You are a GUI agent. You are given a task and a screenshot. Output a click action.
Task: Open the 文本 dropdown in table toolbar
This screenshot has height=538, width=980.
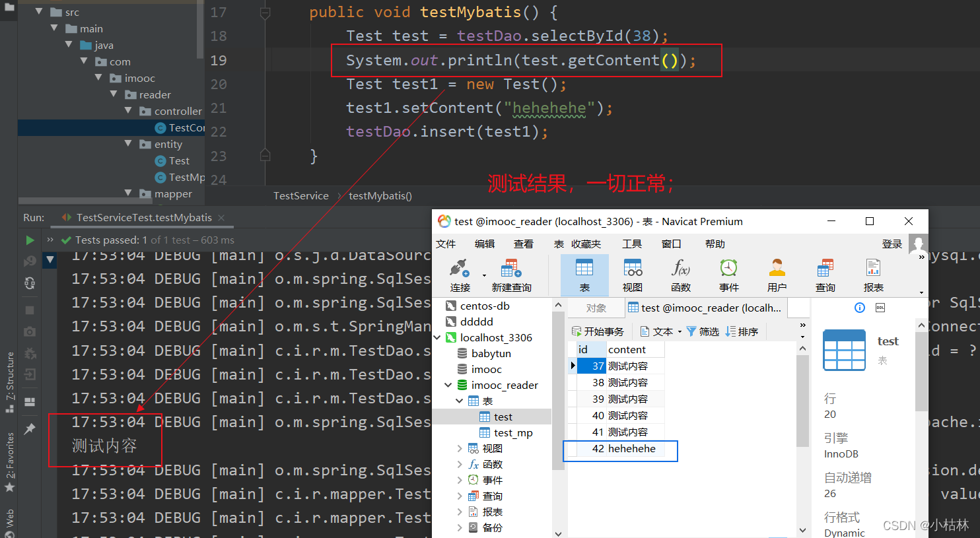click(x=661, y=331)
